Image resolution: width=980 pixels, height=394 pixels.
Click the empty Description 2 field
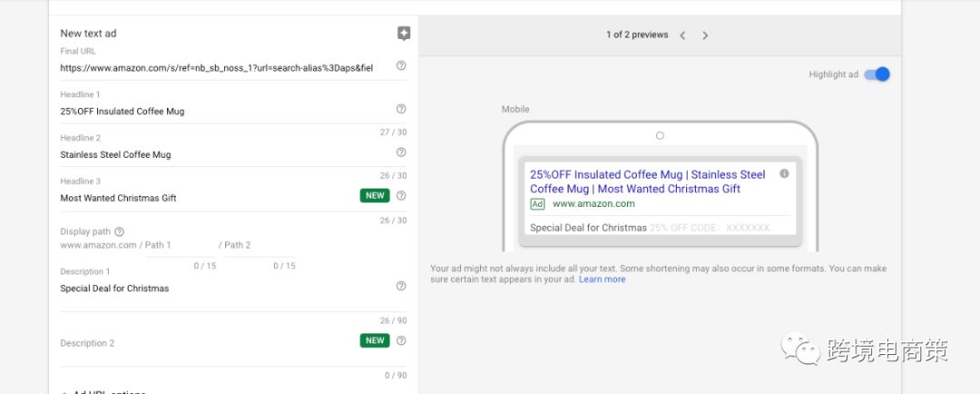pos(209,344)
